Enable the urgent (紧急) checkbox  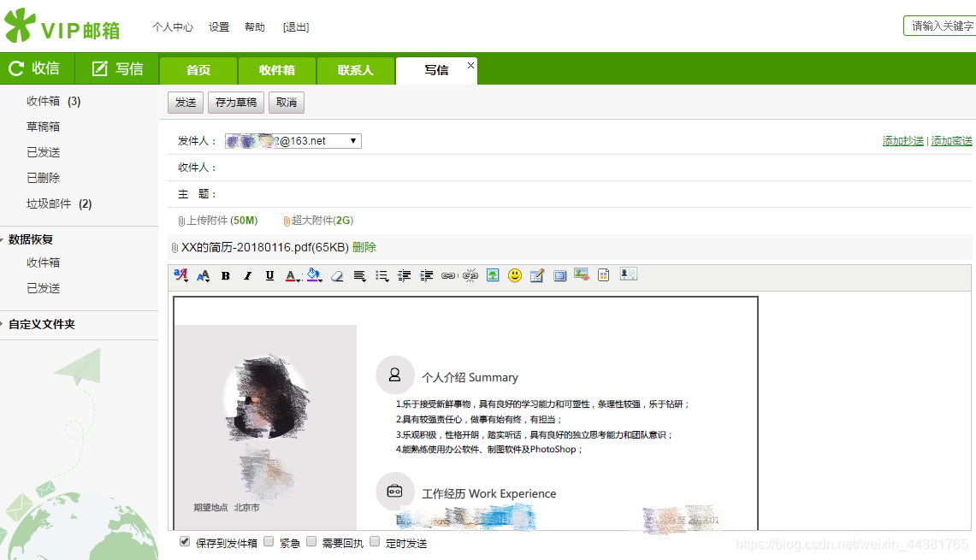point(269,541)
